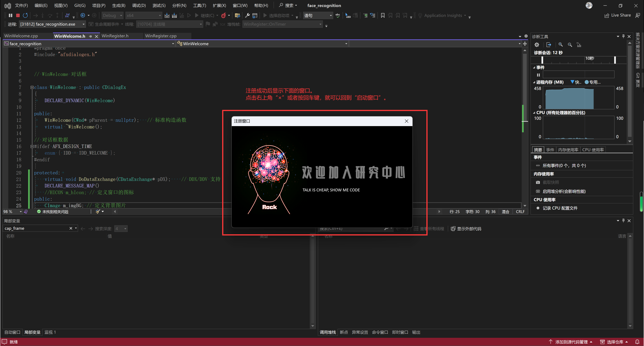Collapse the class WinWelcome code block

click(x=32, y=87)
